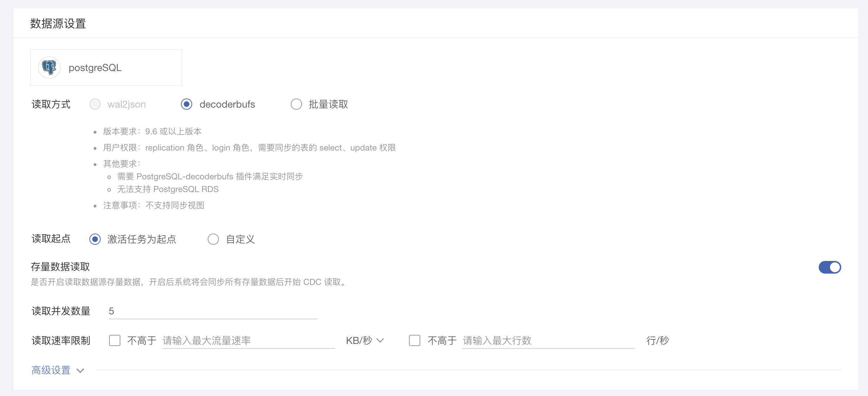Enable the max traffic rate limit checkbox
This screenshot has width=868, height=396.
[115, 340]
